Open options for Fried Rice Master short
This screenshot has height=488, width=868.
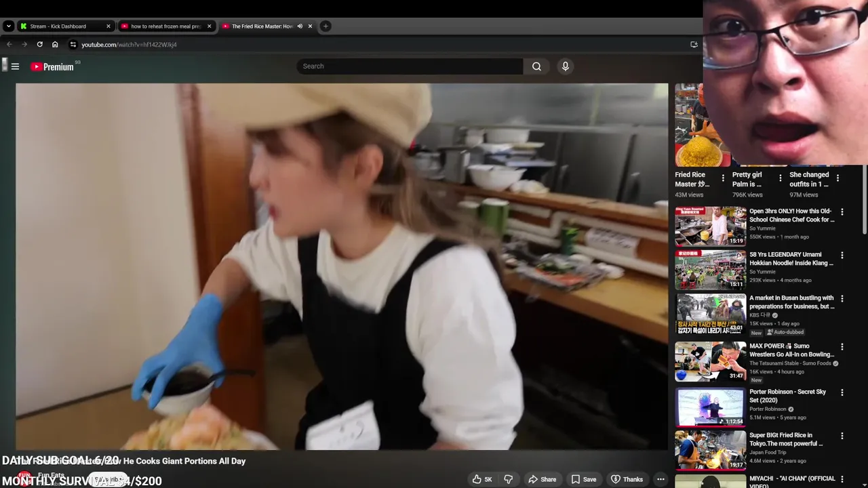(723, 178)
